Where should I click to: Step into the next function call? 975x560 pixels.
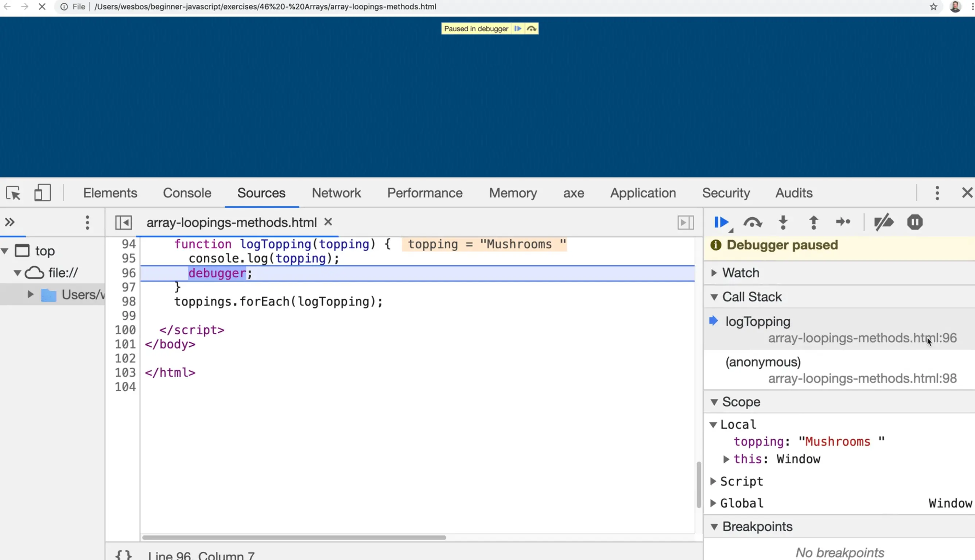(x=783, y=222)
